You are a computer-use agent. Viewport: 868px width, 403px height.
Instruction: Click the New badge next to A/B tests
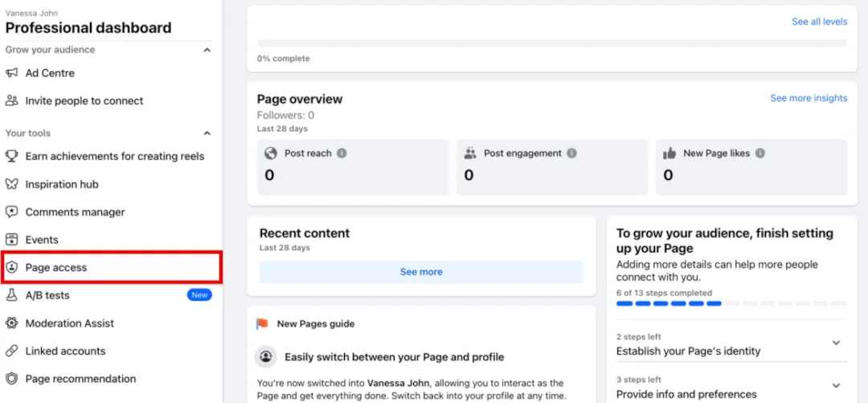point(199,295)
